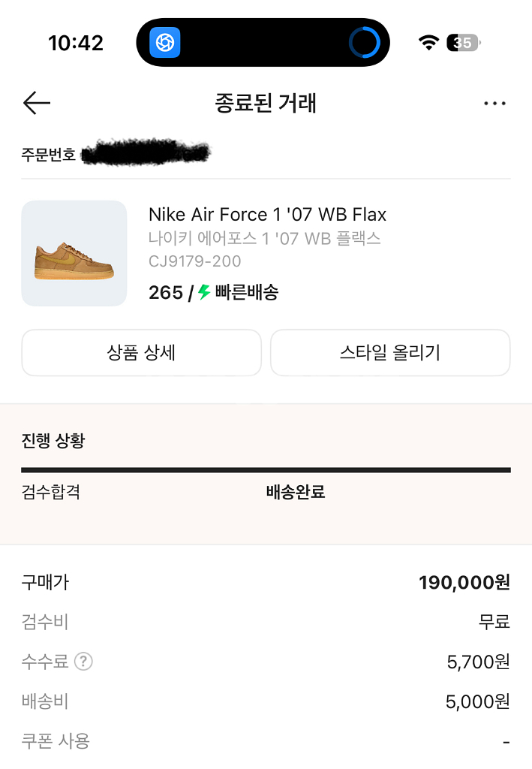Select the Nike Air Force 1 '07 WB Flax title
532x769 pixels.
pos(267,215)
